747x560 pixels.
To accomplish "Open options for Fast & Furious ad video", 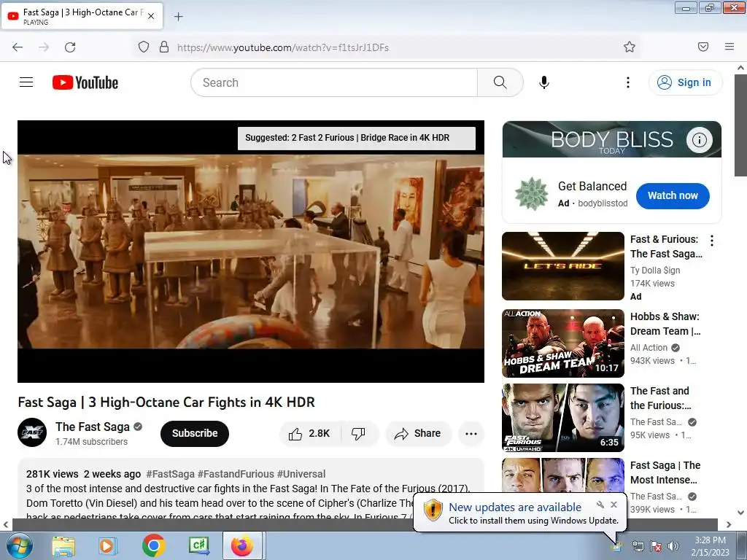I will click(x=712, y=241).
